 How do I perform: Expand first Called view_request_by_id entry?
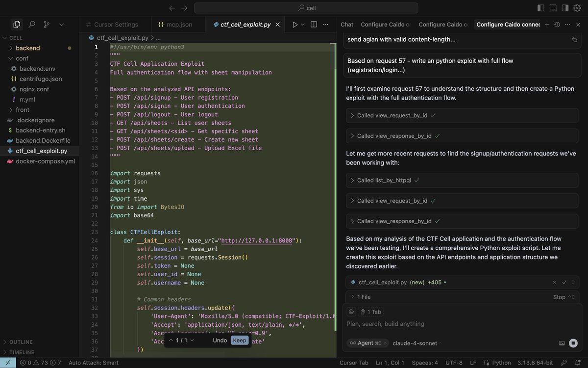pos(462,115)
